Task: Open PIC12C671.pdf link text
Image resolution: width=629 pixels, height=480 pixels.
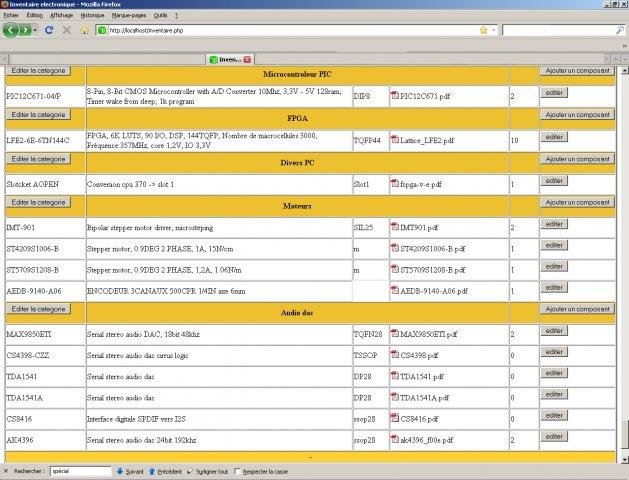Action: pyautogui.click(x=425, y=96)
